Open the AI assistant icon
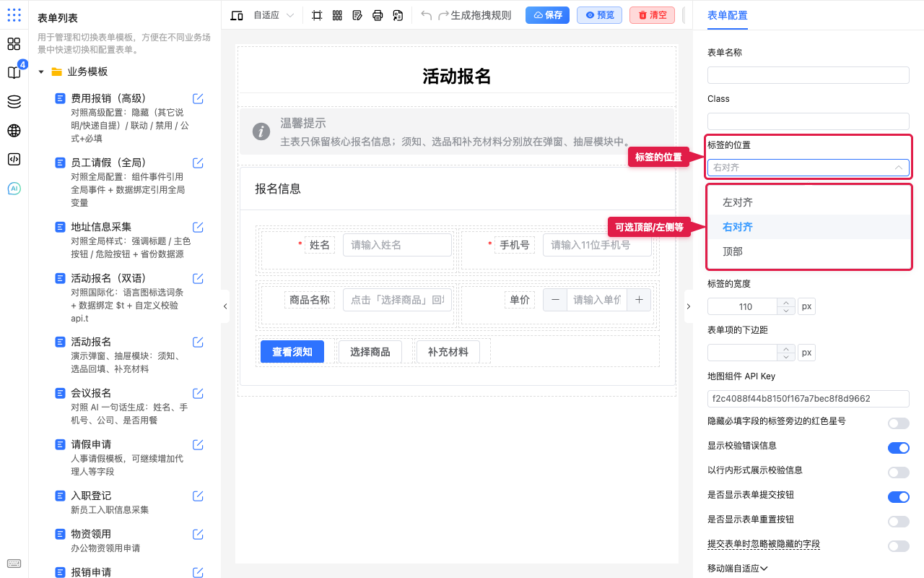Viewport: 924px width, 578px height. click(14, 189)
